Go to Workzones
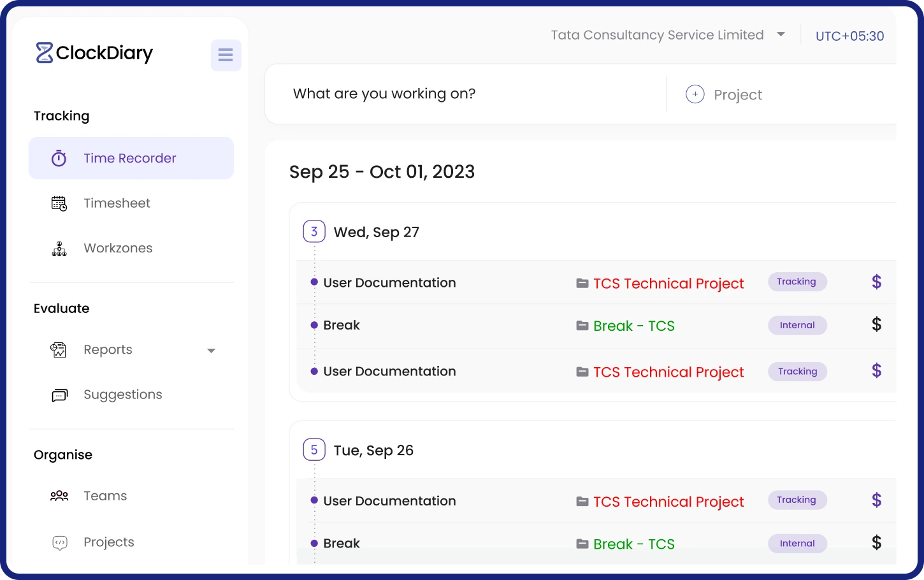The image size is (924, 580). 118,249
